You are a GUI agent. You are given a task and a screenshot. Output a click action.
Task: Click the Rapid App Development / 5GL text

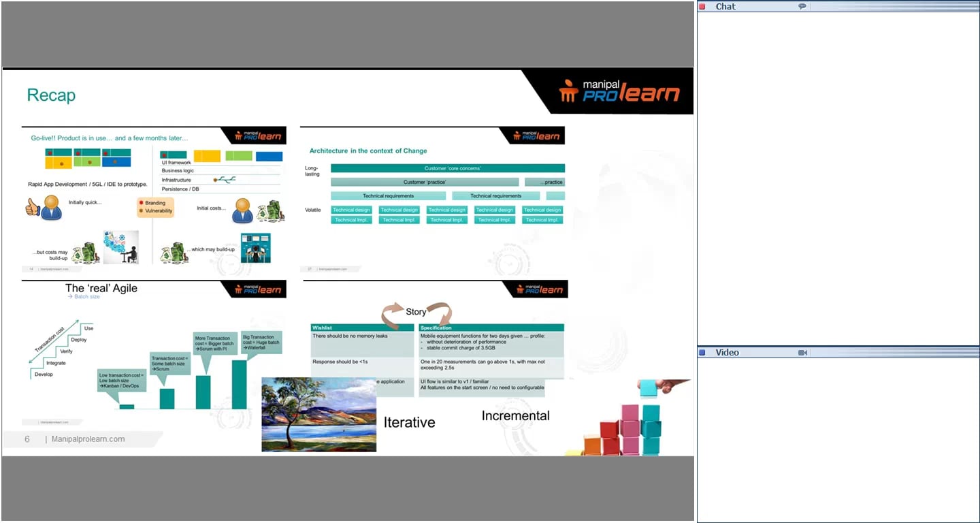[89, 185]
